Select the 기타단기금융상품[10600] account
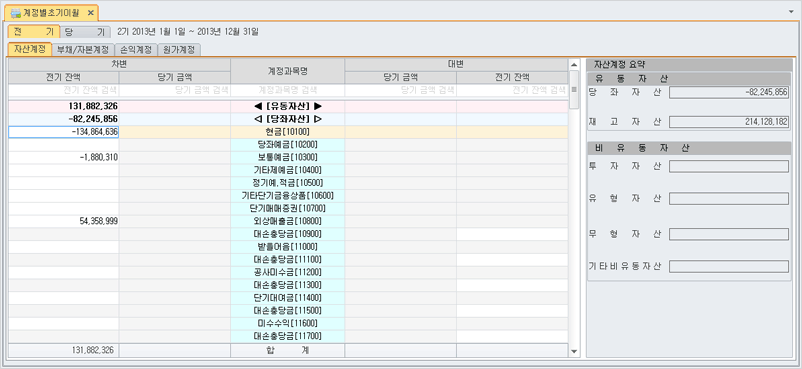802x369 pixels. (287, 196)
